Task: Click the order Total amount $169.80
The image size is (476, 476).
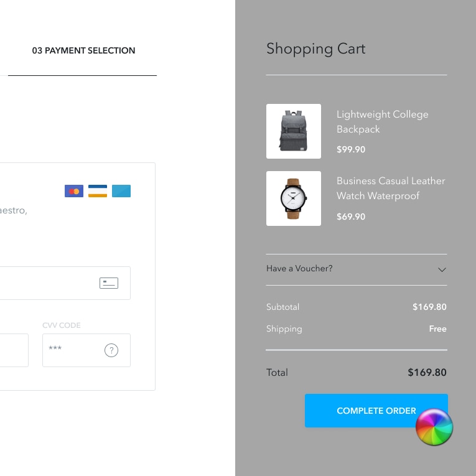Action: tap(427, 373)
